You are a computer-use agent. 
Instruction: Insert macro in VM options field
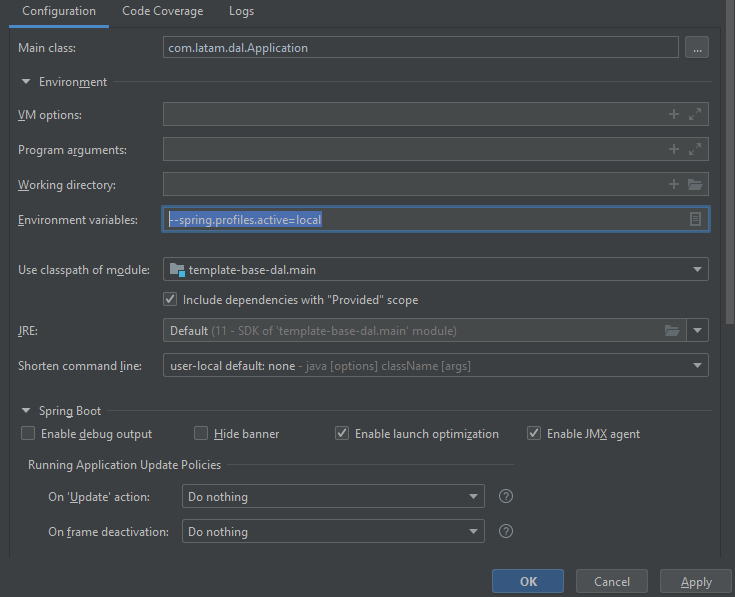coord(674,114)
